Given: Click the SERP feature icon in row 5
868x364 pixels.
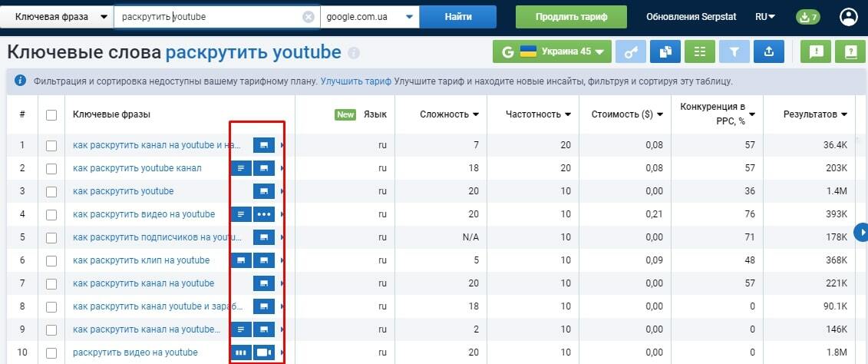Looking at the screenshot, I should click(x=264, y=237).
